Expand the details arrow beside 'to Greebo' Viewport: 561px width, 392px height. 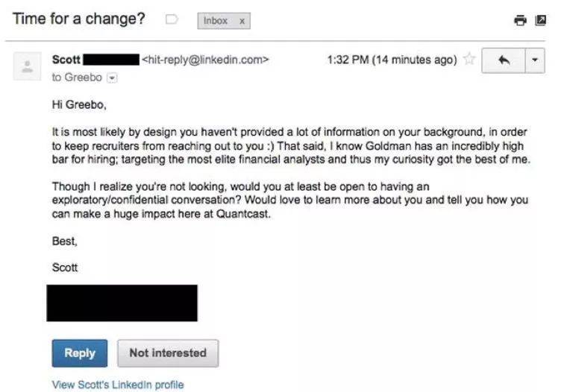113,78
